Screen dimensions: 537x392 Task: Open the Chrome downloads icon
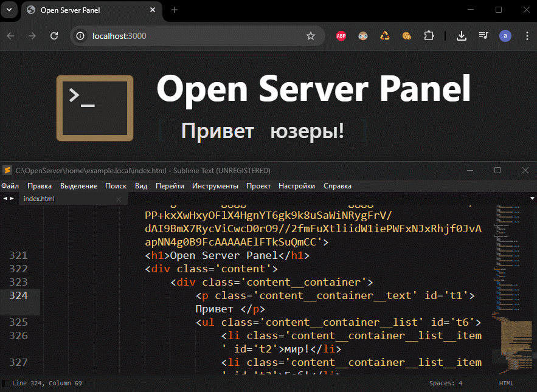coord(462,36)
